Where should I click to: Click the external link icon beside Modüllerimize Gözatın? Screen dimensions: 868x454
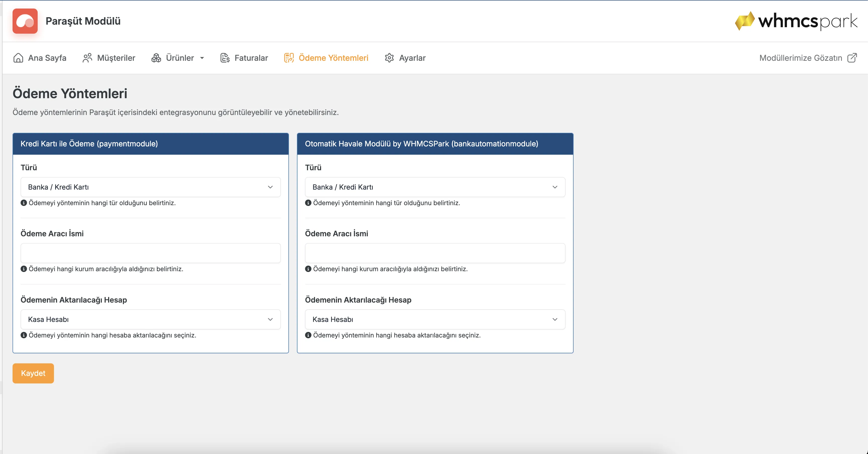(852, 58)
